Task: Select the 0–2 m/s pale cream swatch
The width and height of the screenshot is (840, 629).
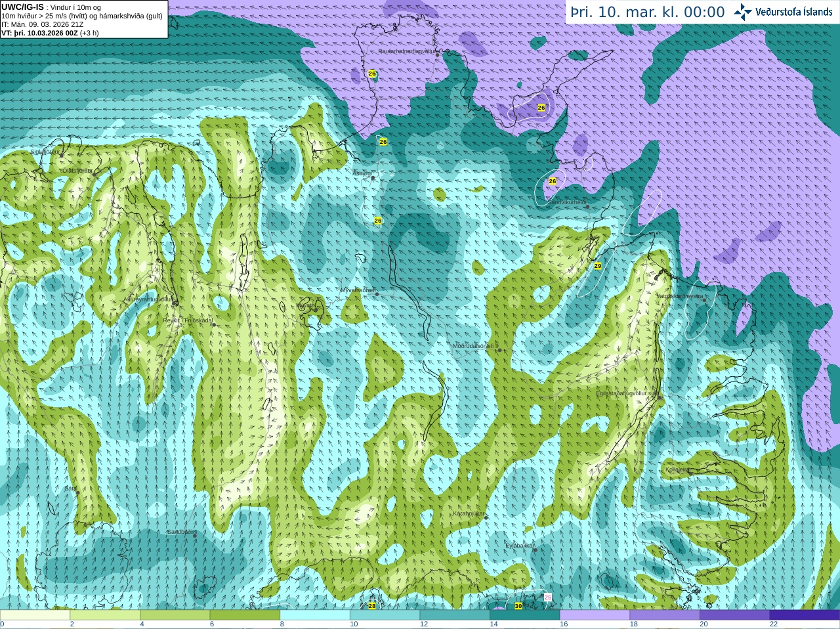Action: [35, 615]
